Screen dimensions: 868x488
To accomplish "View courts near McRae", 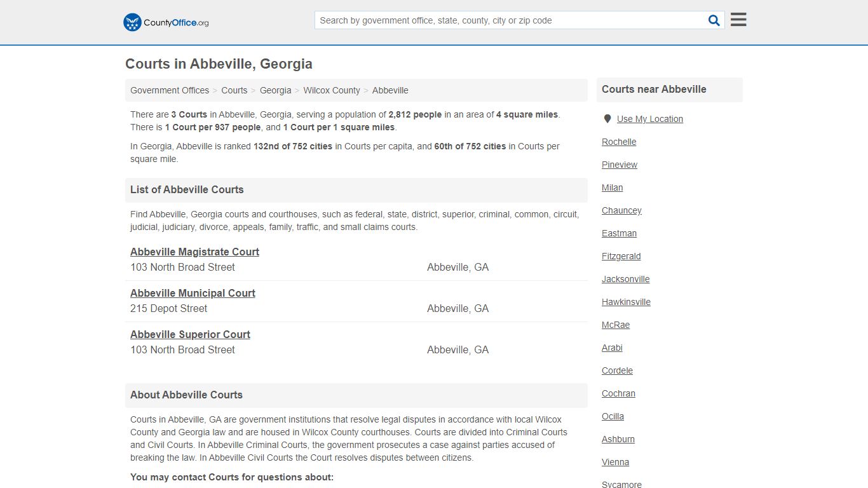I will click(x=616, y=325).
